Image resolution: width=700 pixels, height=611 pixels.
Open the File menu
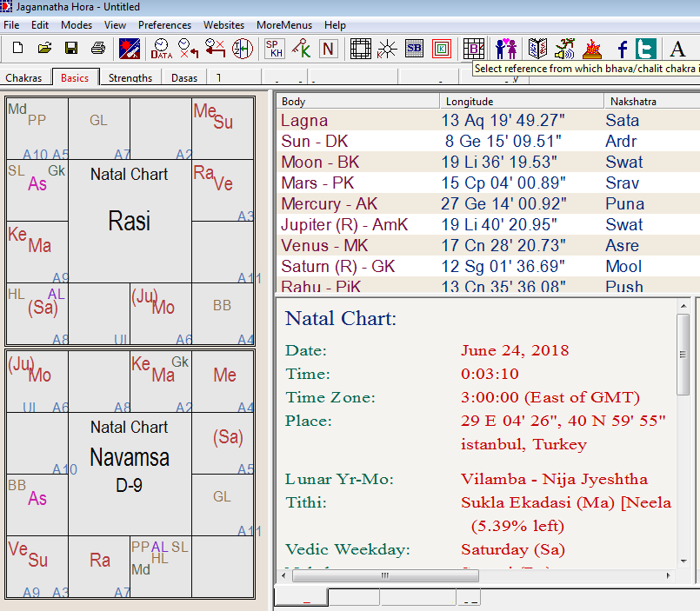point(11,25)
